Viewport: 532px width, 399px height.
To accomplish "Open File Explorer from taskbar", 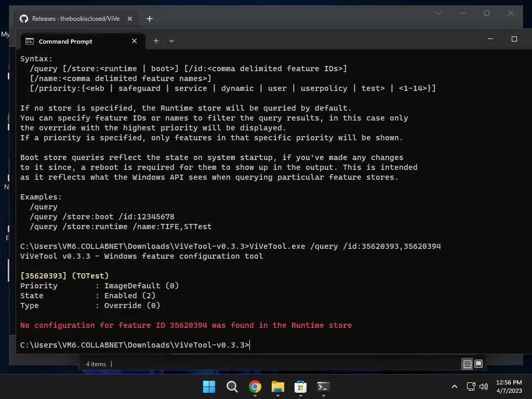I will point(277,387).
